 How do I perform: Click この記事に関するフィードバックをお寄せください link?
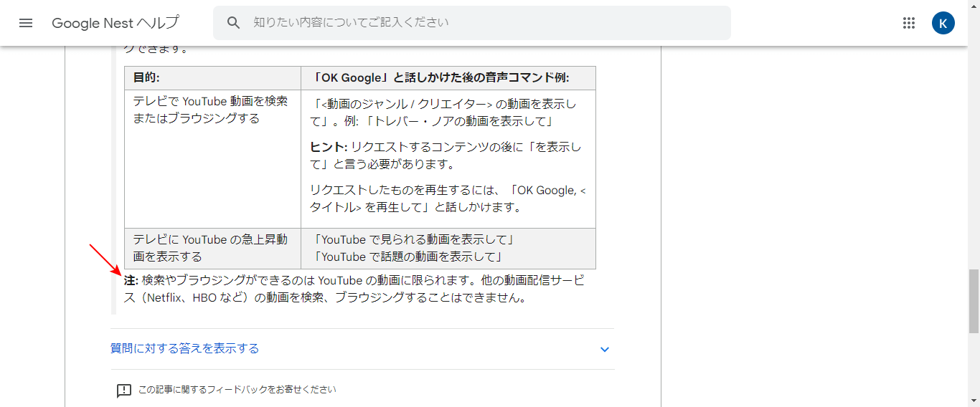[x=237, y=390]
